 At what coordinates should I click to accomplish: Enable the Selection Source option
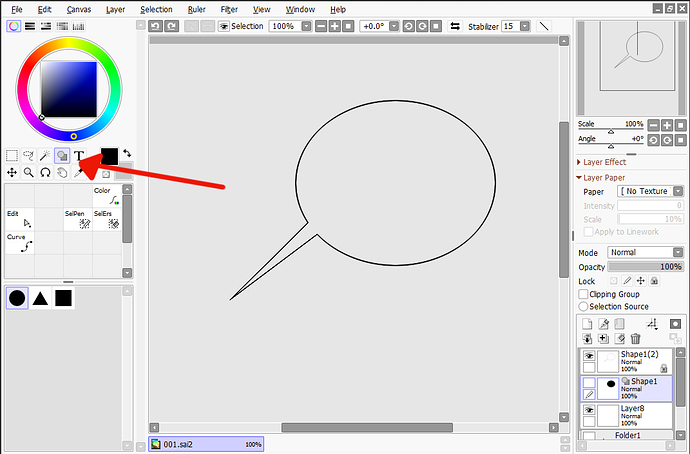coord(584,307)
